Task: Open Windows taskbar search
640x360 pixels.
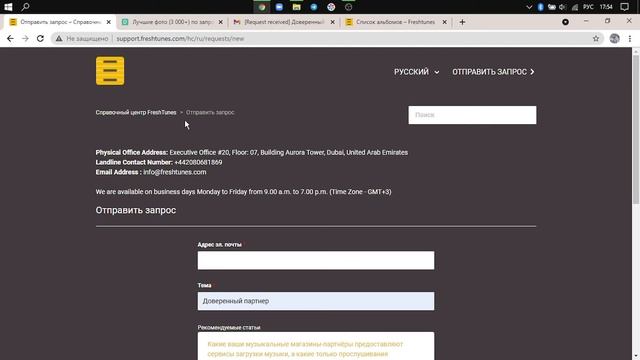Action: [x=25, y=7]
